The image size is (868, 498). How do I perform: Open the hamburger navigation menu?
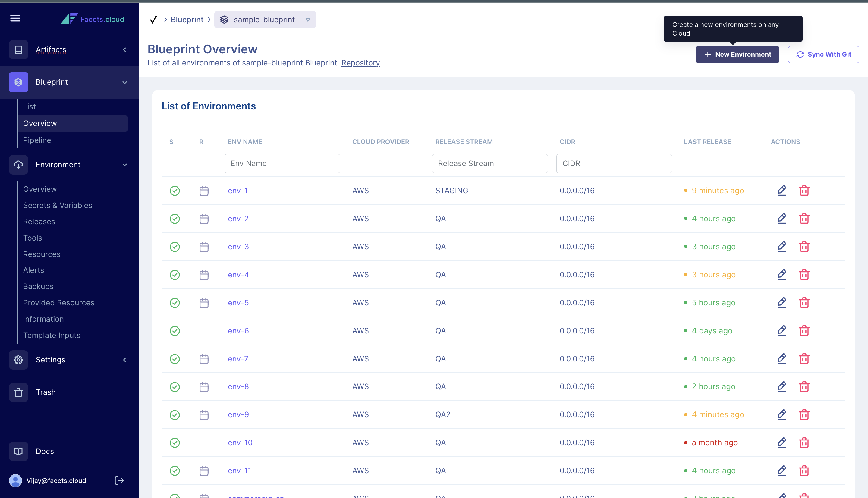pos(15,18)
